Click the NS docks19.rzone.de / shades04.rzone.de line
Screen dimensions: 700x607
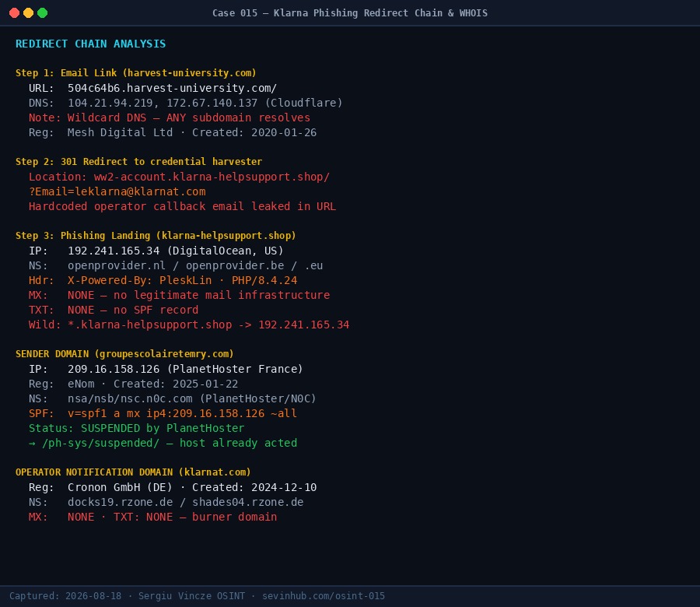pyautogui.click(x=166, y=502)
